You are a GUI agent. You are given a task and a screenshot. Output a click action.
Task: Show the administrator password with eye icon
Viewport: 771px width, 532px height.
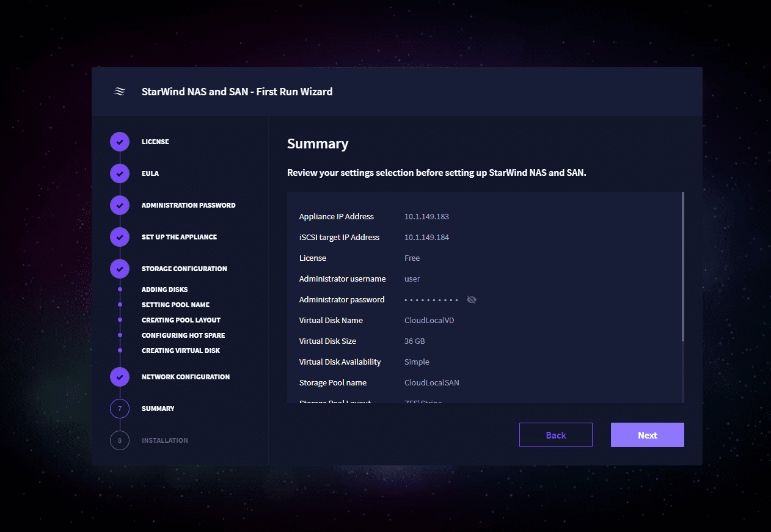(471, 300)
